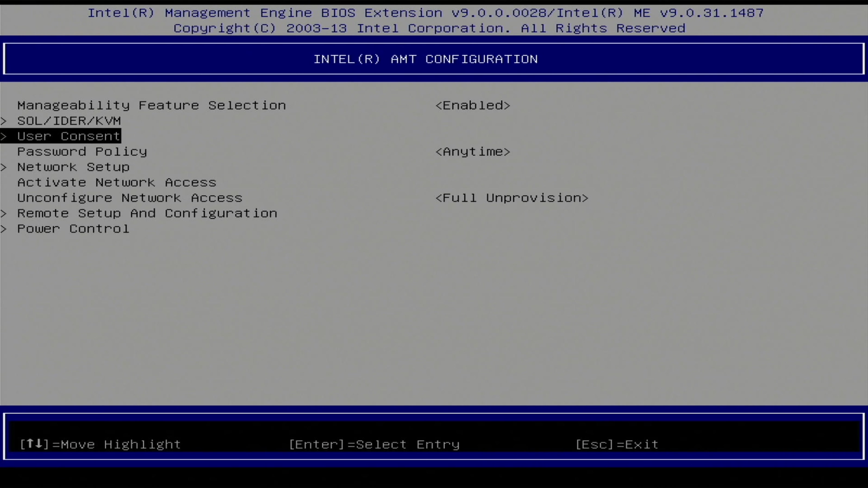Viewport: 868px width, 488px height.
Task: Open the Power Control submenu
Action: point(73,229)
